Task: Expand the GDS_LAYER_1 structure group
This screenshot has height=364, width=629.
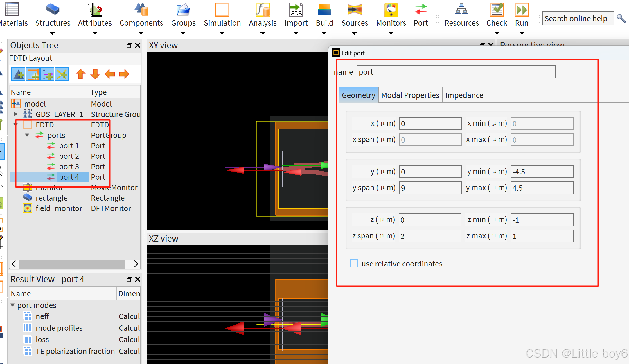Action: click(16, 114)
